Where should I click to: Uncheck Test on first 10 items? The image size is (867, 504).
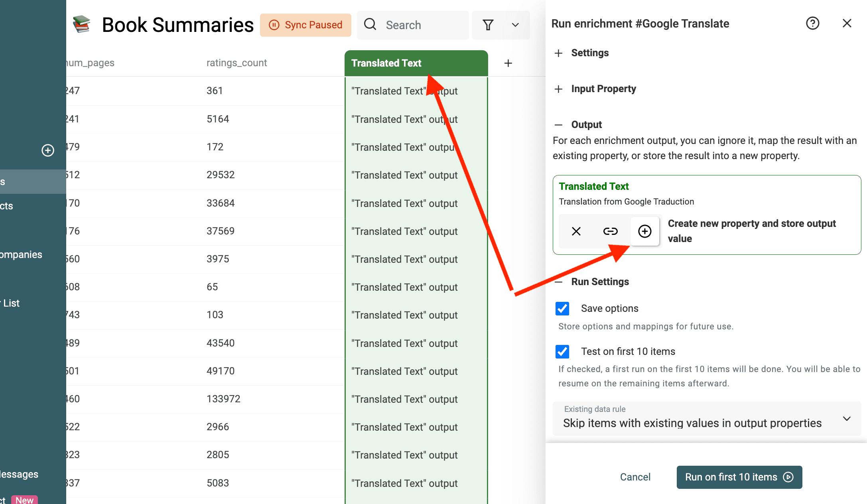point(562,352)
